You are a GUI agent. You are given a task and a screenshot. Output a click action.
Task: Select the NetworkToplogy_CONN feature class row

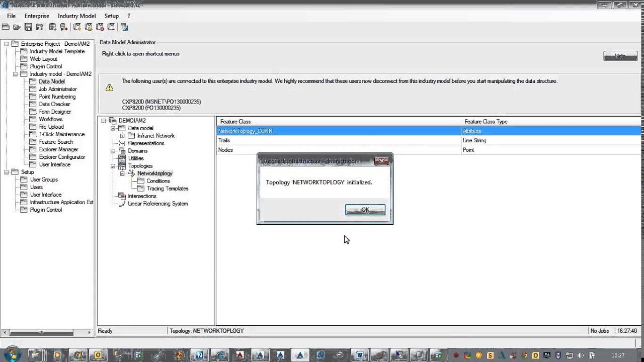click(x=429, y=131)
